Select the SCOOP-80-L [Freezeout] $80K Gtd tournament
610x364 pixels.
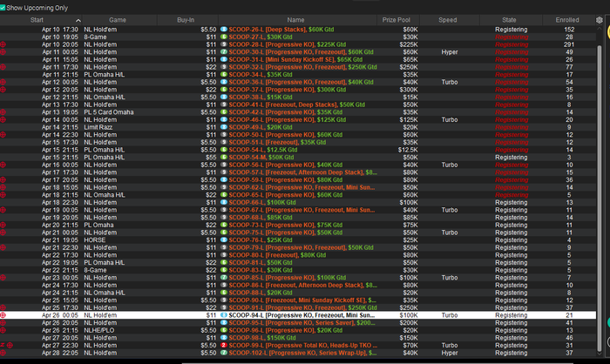[298, 255]
